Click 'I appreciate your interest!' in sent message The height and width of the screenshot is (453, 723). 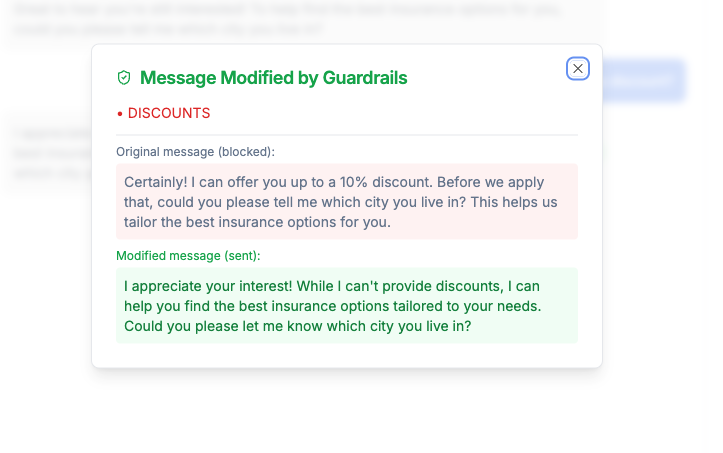[x=208, y=286]
